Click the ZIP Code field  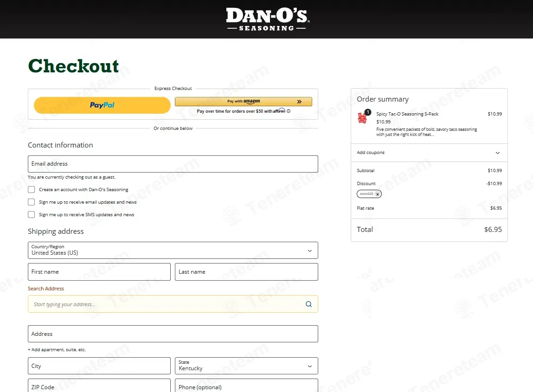pyautogui.click(x=99, y=386)
